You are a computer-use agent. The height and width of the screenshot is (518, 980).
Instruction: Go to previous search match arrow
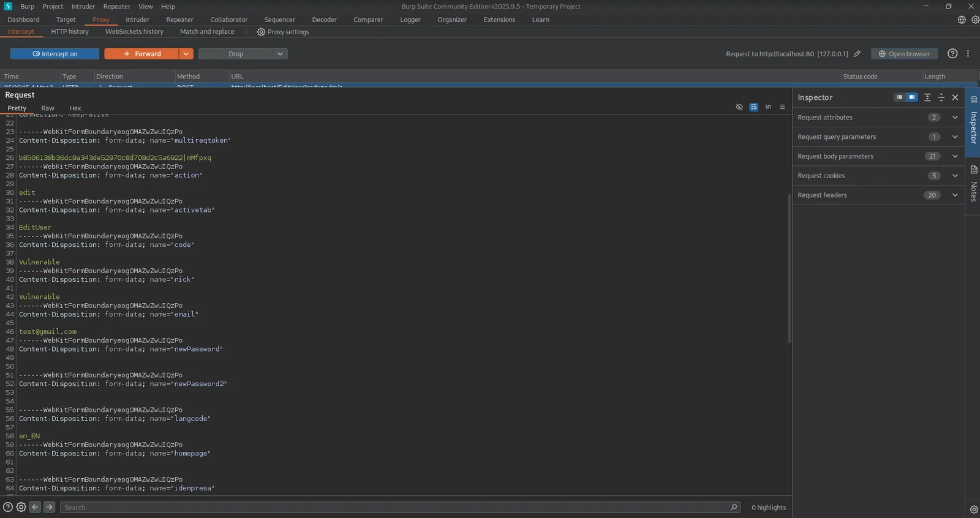click(x=35, y=507)
